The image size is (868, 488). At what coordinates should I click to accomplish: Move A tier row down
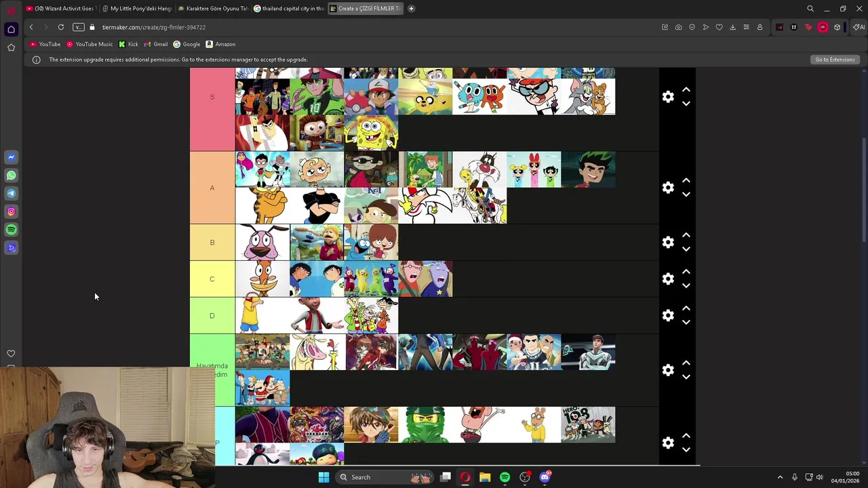click(686, 195)
